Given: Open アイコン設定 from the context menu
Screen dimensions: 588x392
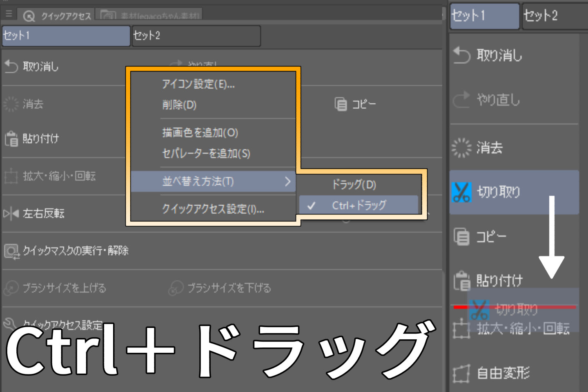Looking at the screenshot, I should point(197,85).
